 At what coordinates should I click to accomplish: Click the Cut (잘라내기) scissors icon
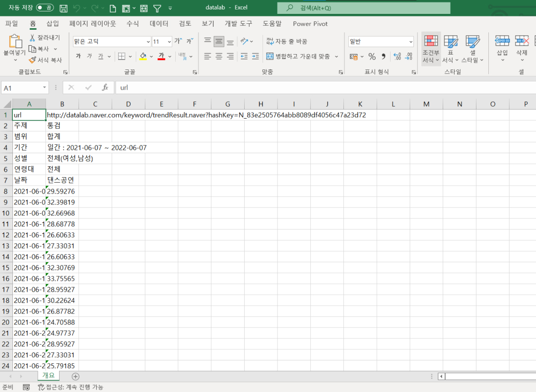click(x=32, y=38)
